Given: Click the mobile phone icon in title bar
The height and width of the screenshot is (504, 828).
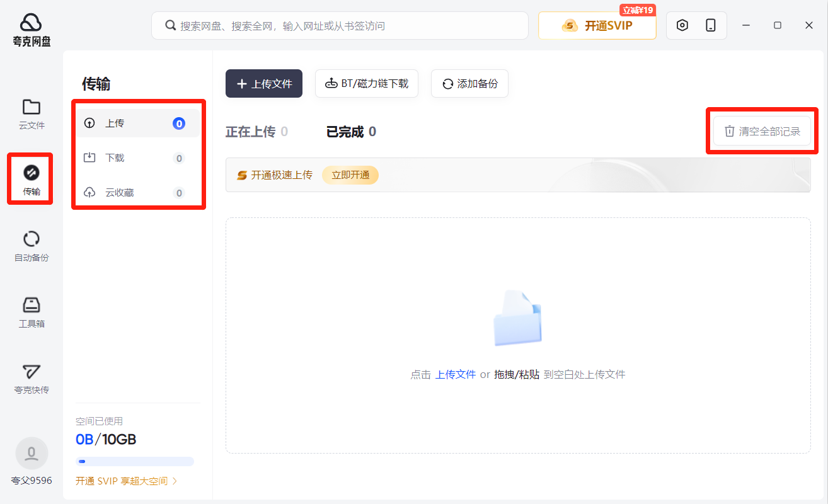Looking at the screenshot, I should click(711, 25).
